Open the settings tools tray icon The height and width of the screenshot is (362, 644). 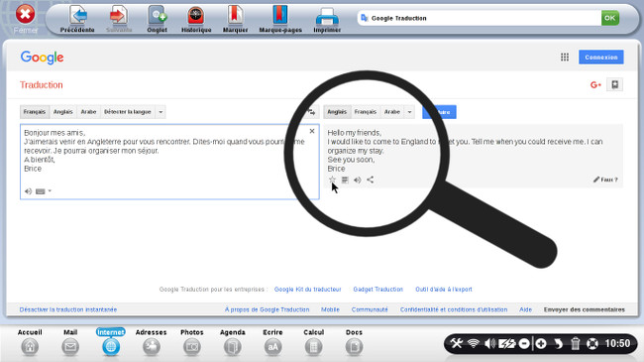click(457, 343)
